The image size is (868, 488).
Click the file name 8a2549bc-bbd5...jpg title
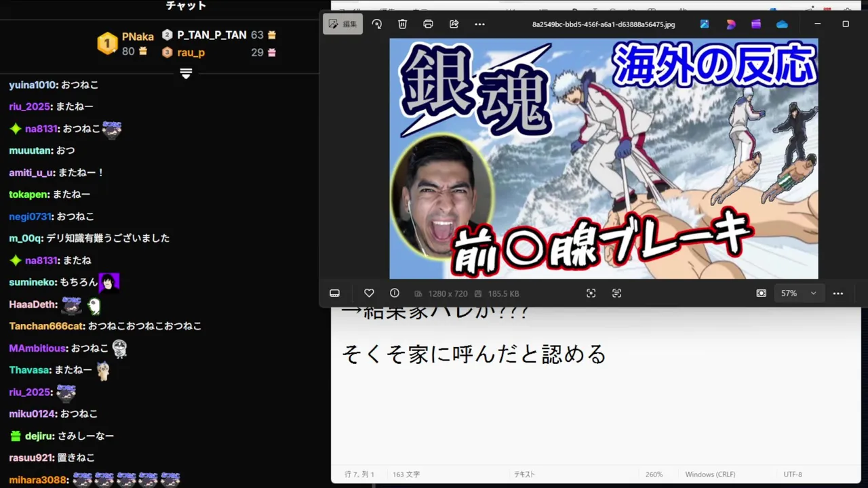pyautogui.click(x=604, y=24)
